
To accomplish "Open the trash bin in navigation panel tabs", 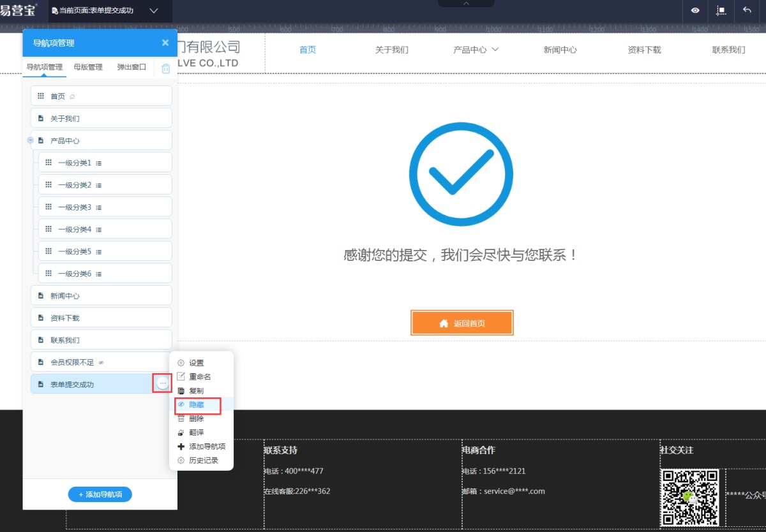I will [166, 68].
